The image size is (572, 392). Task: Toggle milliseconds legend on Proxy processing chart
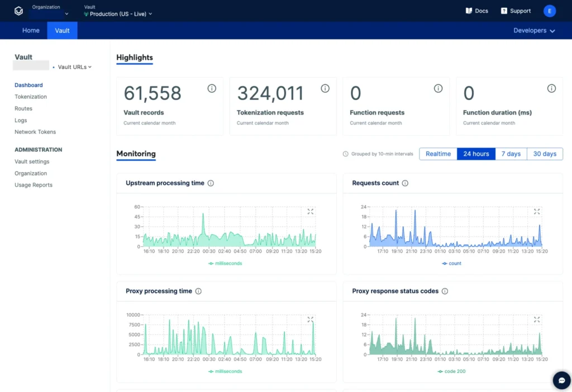coord(225,371)
